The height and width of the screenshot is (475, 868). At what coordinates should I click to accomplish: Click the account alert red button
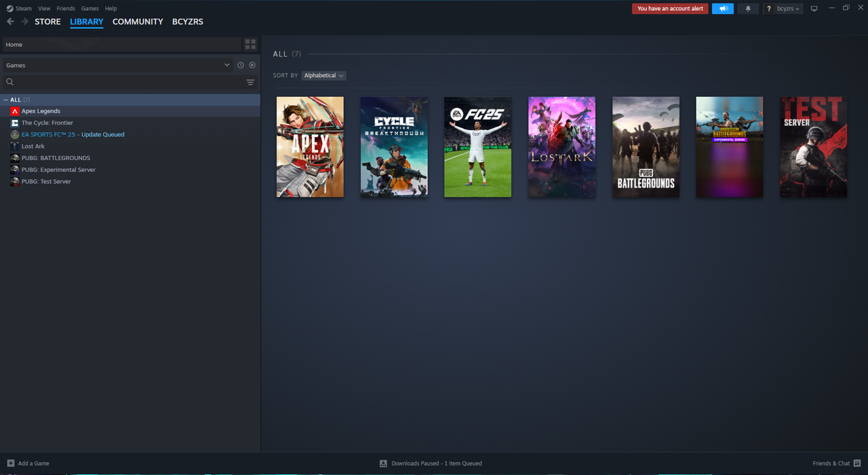tap(670, 9)
